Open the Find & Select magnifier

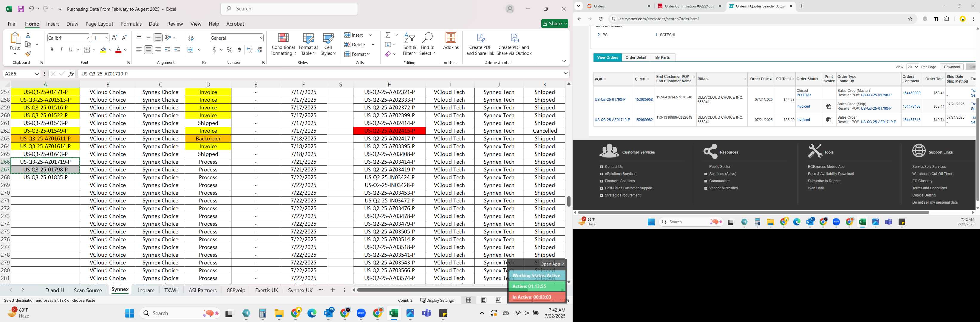tap(427, 44)
